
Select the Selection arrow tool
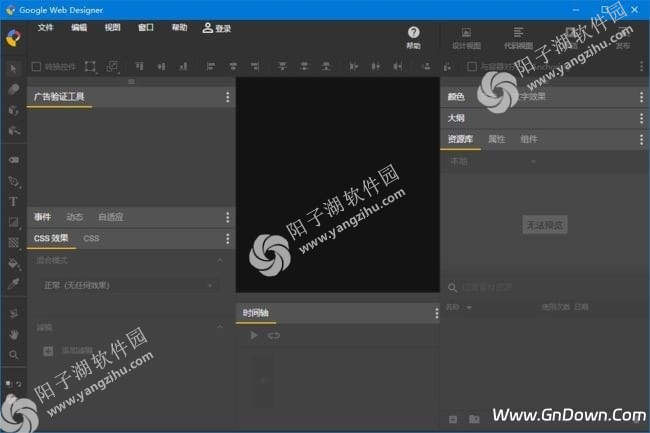[x=13, y=68]
